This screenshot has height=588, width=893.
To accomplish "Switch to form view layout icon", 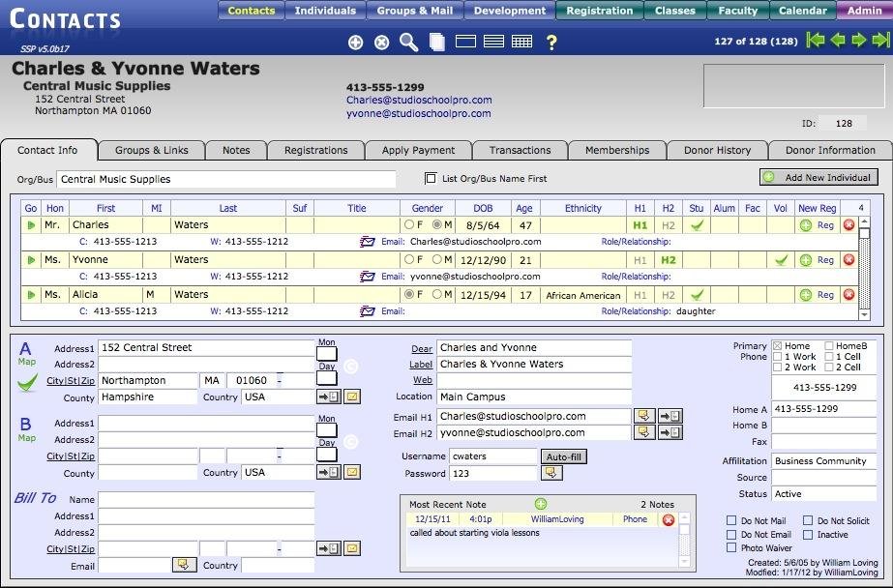I will click(465, 42).
